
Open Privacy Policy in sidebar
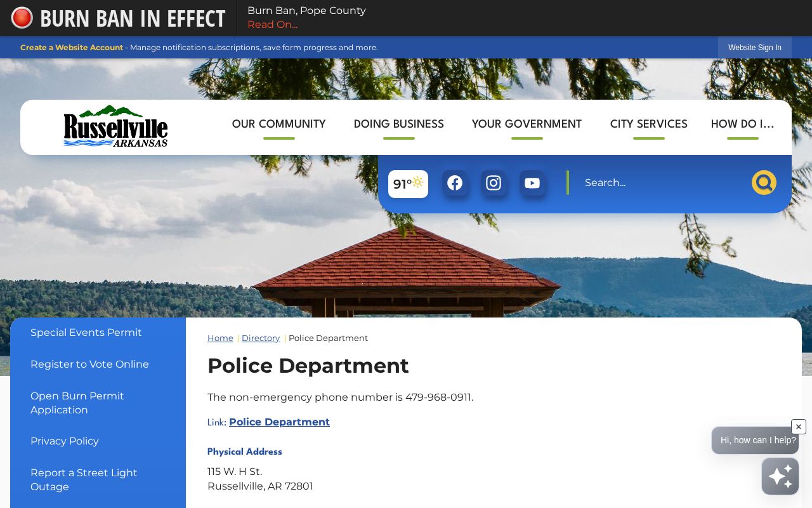pyautogui.click(x=65, y=441)
